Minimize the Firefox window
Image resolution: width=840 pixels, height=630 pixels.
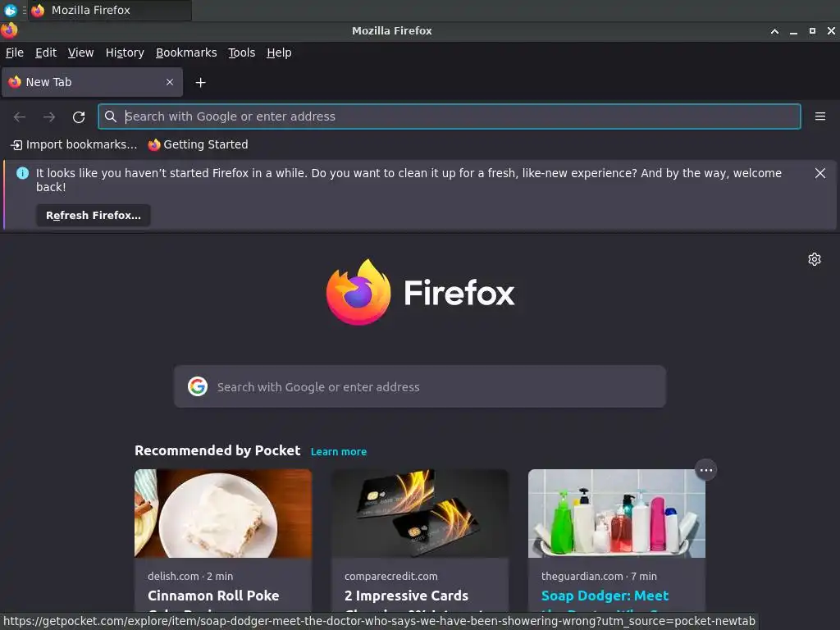[x=793, y=32]
